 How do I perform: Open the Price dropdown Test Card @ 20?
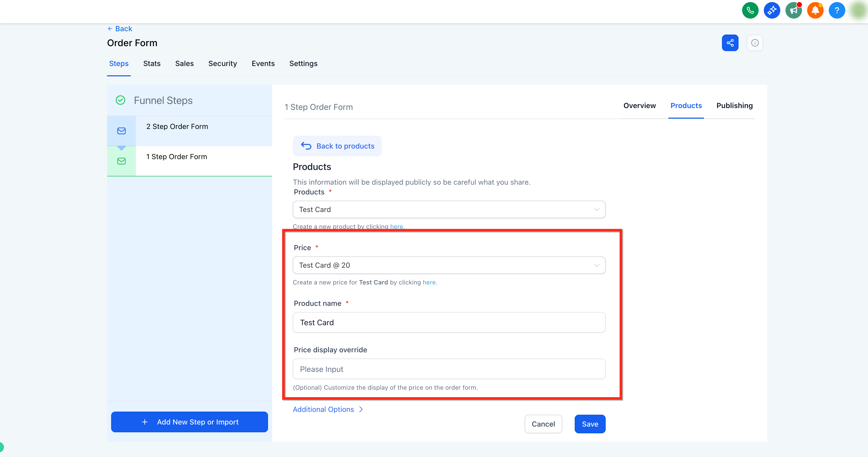(x=449, y=265)
